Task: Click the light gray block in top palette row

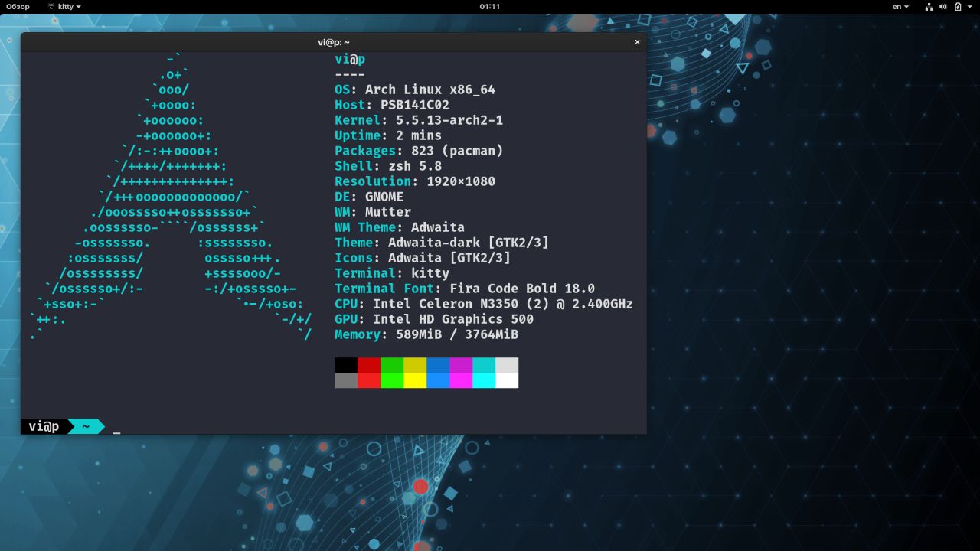Action: 507,365
